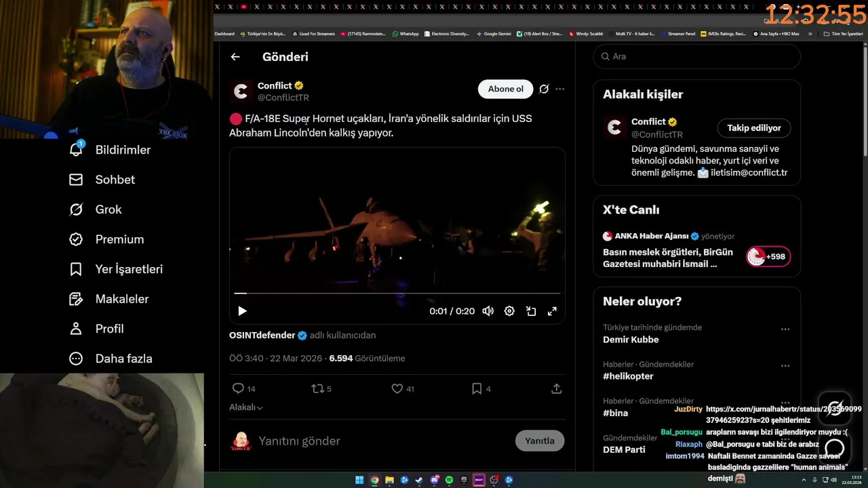Open Grok in the sidebar
Image resolution: width=868 pixels, height=488 pixels.
tap(95, 209)
